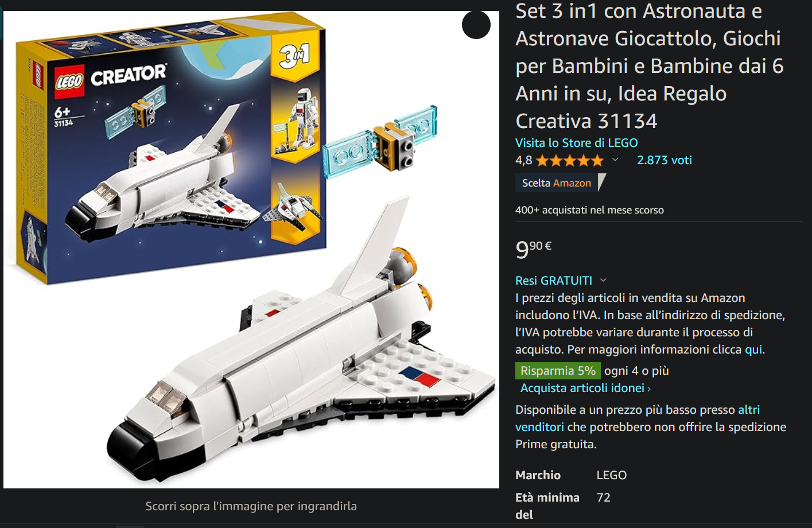
Task: Expand the rating breakdown chevron
Action: [x=615, y=160]
